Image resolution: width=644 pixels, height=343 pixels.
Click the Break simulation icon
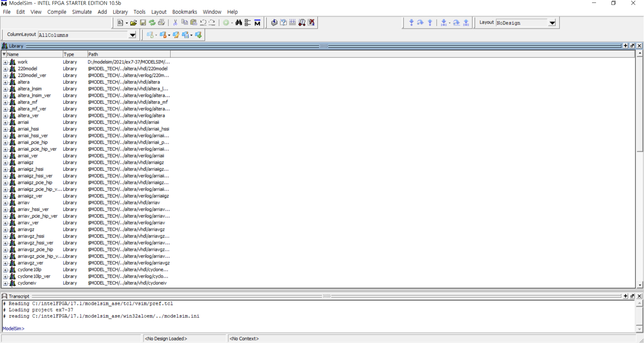tap(302, 22)
